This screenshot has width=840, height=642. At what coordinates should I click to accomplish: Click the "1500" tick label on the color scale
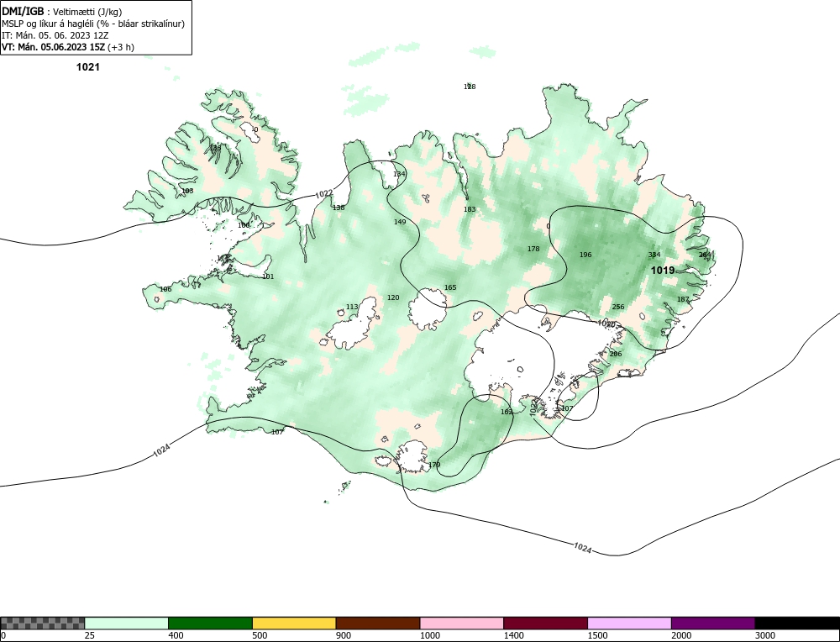(597, 635)
